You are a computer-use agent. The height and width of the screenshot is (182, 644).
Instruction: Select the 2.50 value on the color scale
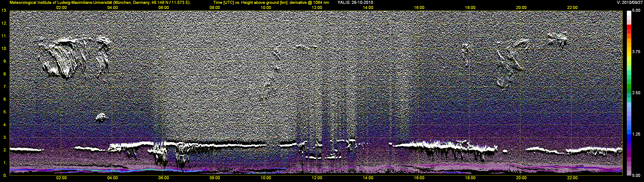[x=636, y=93]
